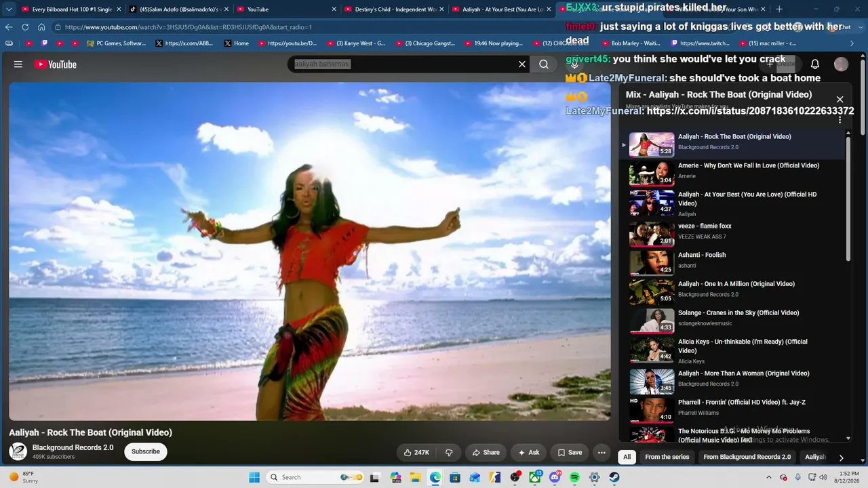
Task: Show more filter chips with right arrow
Action: click(841, 457)
